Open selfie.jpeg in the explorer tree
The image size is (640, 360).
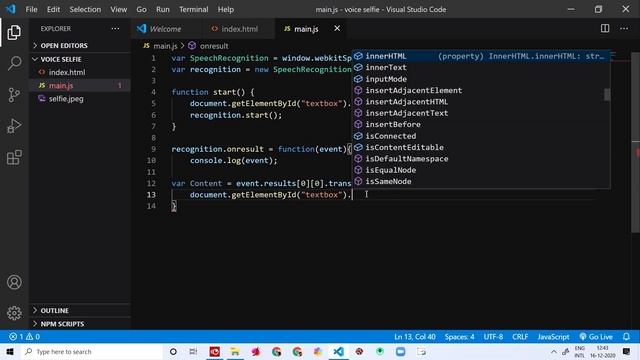pyautogui.click(x=66, y=98)
